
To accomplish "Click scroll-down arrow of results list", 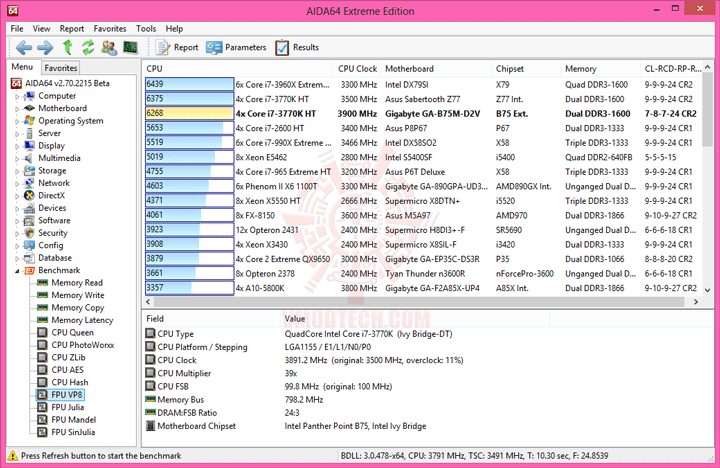I will (x=707, y=290).
